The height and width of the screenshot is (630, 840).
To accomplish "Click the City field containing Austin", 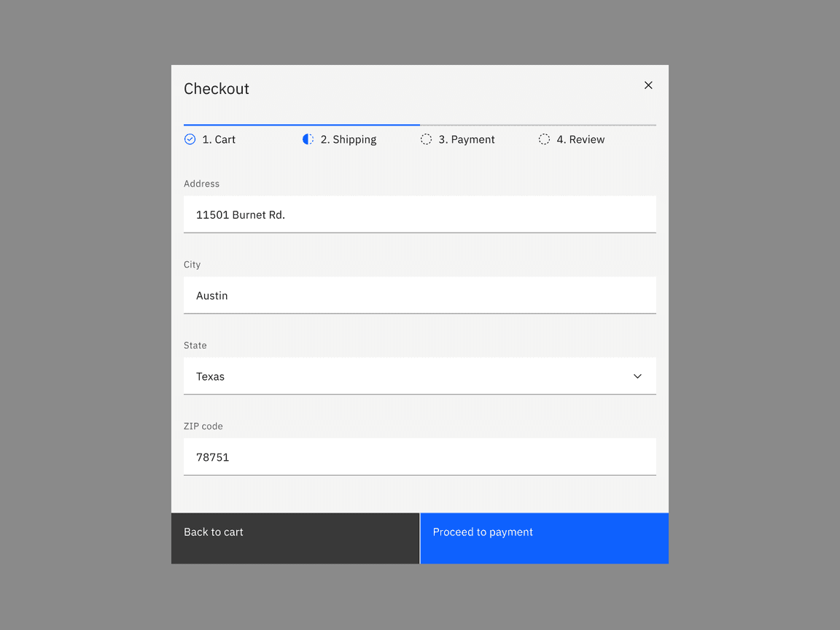I will (419, 295).
